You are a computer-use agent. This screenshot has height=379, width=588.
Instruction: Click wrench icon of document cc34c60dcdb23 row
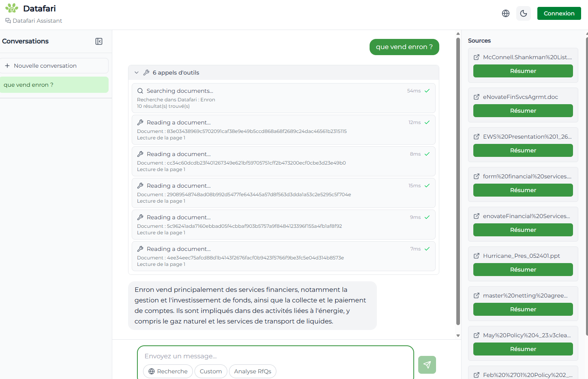click(x=140, y=154)
